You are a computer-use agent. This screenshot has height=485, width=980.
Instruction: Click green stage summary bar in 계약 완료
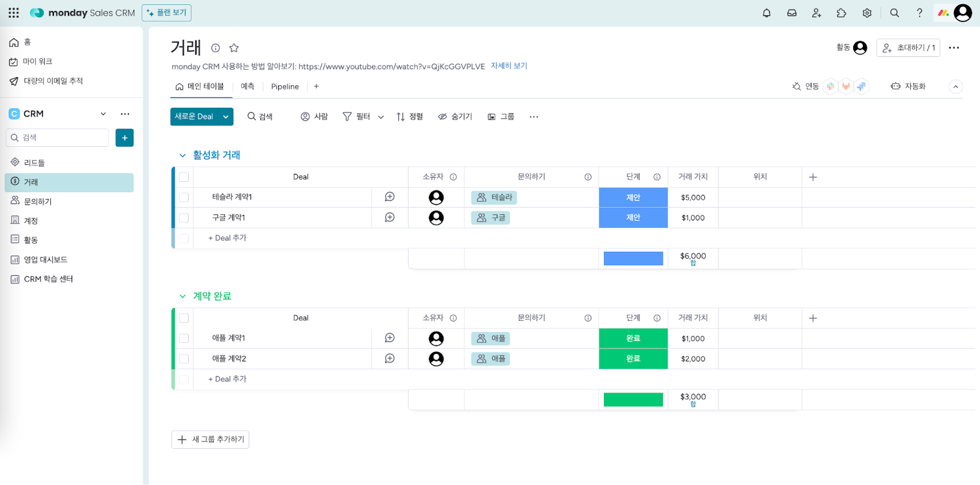pyautogui.click(x=633, y=400)
